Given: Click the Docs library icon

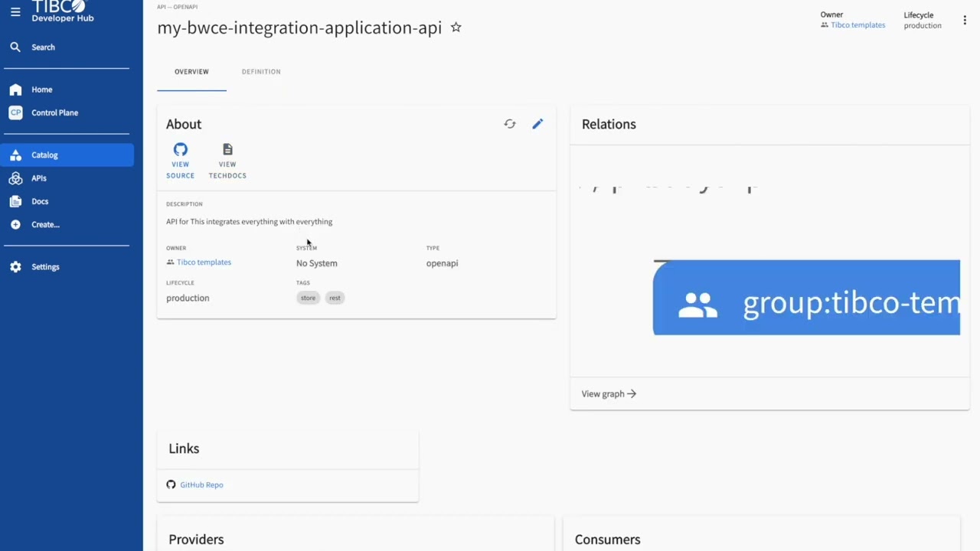Looking at the screenshot, I should (x=15, y=201).
